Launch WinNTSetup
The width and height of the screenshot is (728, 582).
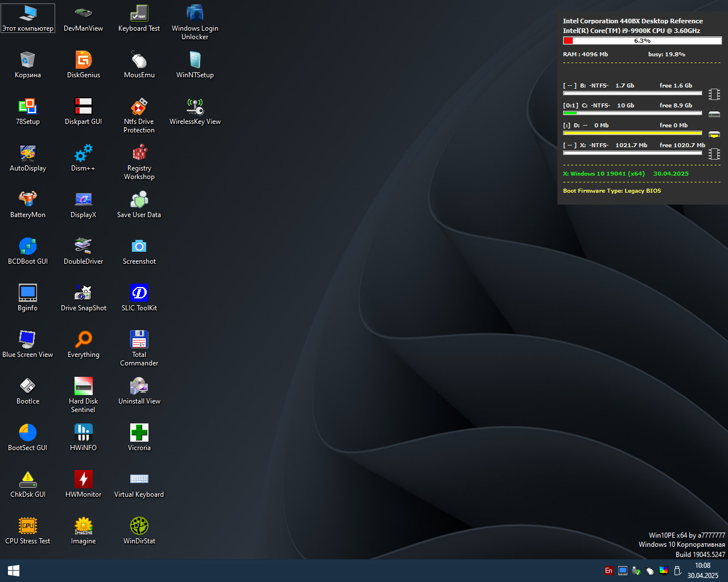tap(195, 65)
